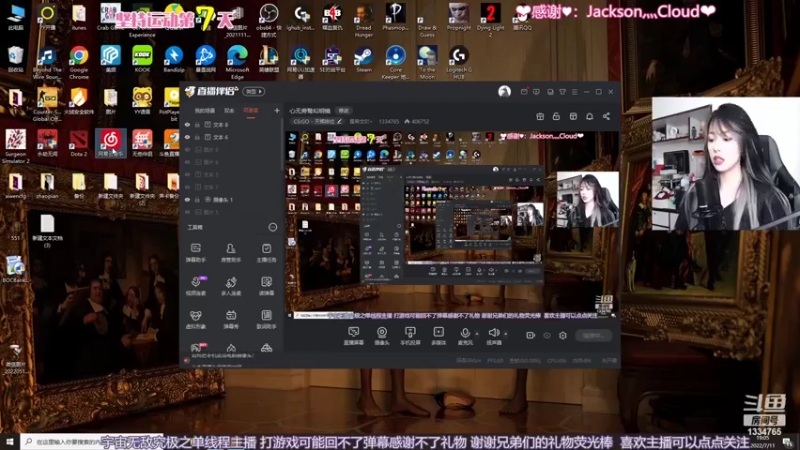Click the unlock padlock icon in room header
800x450 pixels.
[x=556, y=116]
